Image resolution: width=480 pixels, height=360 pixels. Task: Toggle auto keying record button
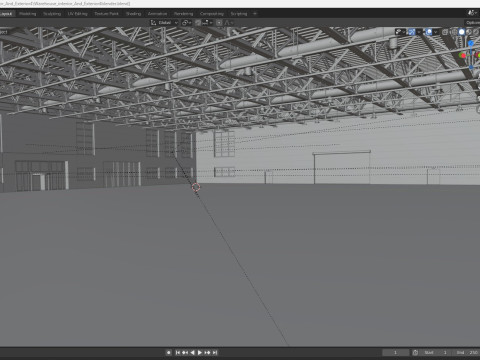(x=169, y=352)
